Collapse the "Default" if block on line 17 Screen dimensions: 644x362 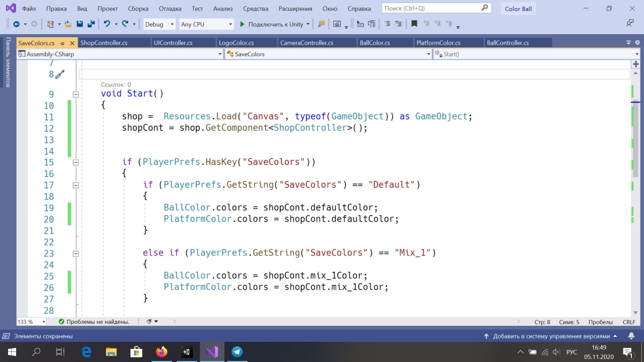[x=75, y=185]
